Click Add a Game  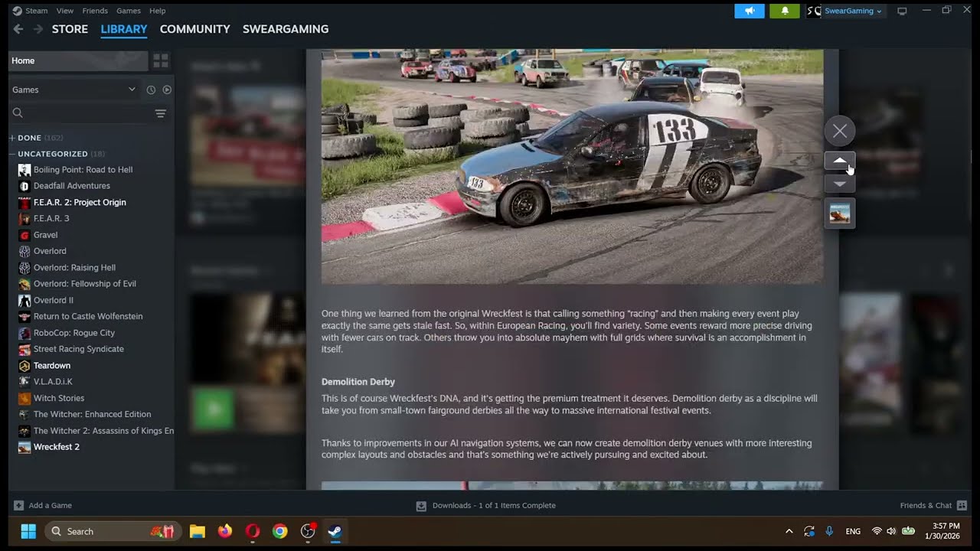click(x=43, y=505)
